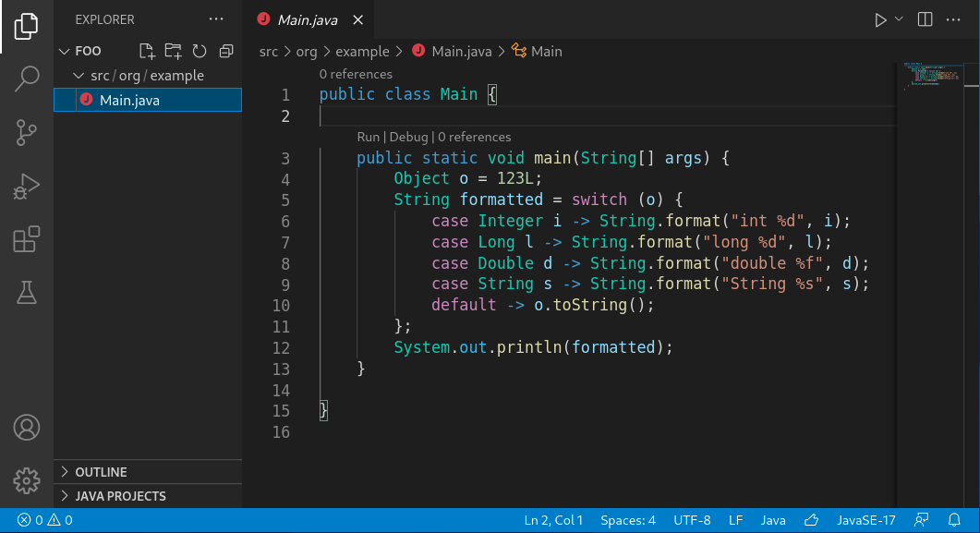The image size is (980, 533).
Task: Open the Testing beaker panel
Action: 26,292
